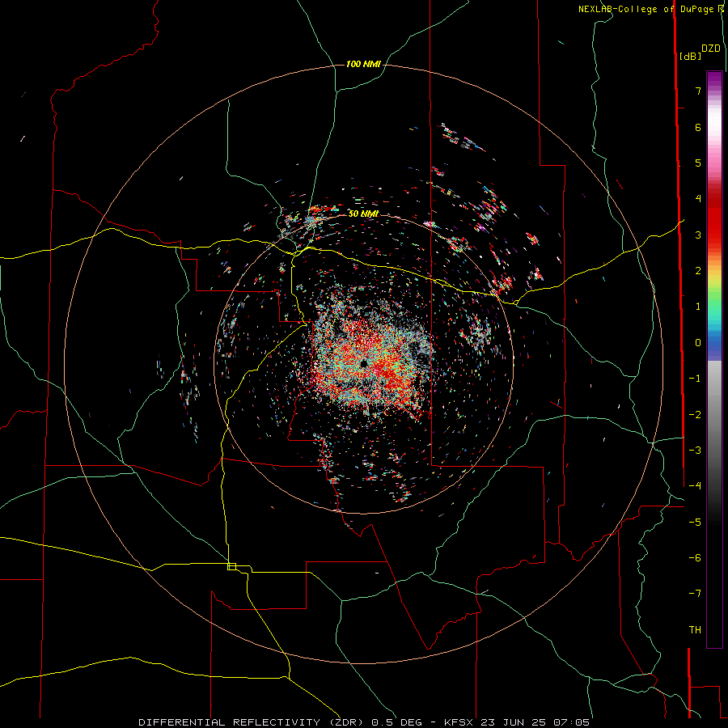
Task: Click the 6 dB value on color scale
Action: (698, 127)
